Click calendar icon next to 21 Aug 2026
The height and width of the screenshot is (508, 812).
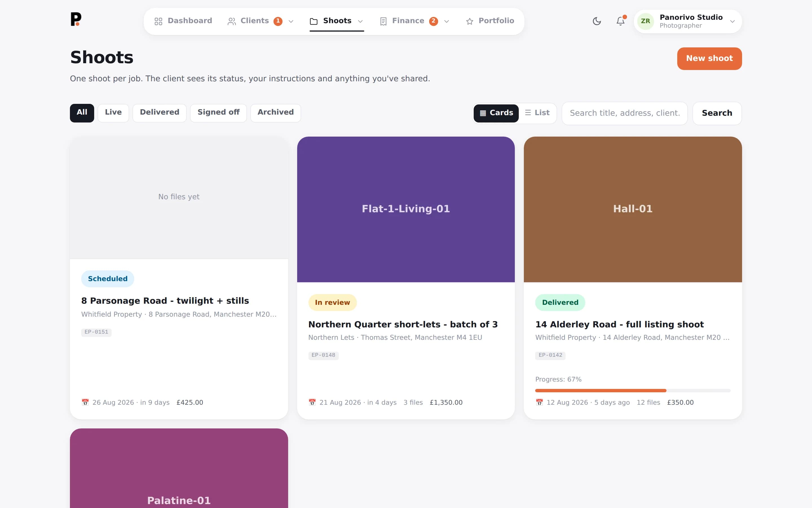pos(312,402)
